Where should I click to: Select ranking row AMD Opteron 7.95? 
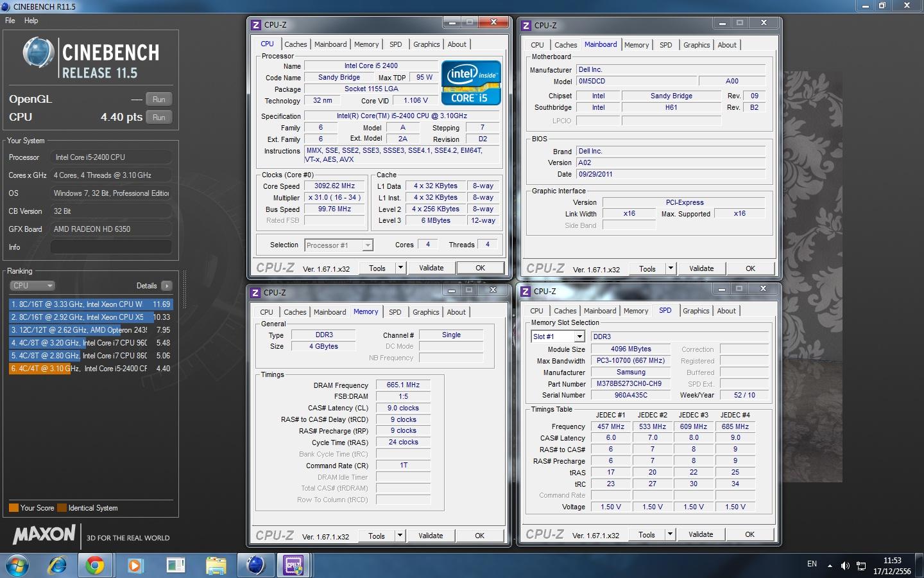90,330
